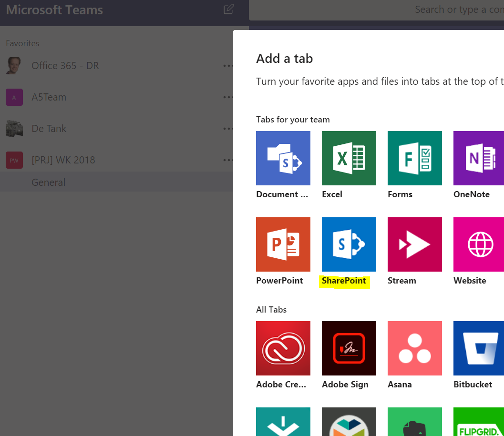Click the Asana label text
504x436 pixels.
(400, 385)
